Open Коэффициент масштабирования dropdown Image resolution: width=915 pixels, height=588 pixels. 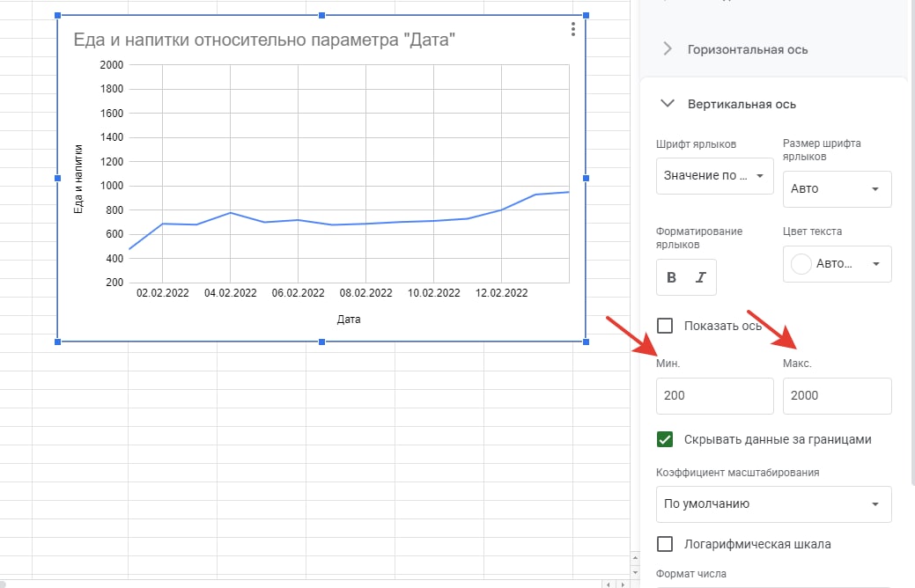(773, 504)
